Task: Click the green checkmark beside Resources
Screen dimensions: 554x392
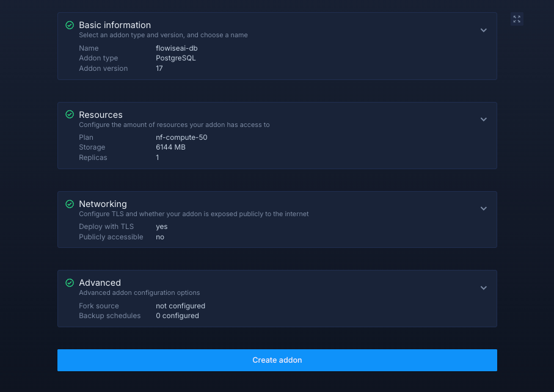Action: [x=70, y=115]
